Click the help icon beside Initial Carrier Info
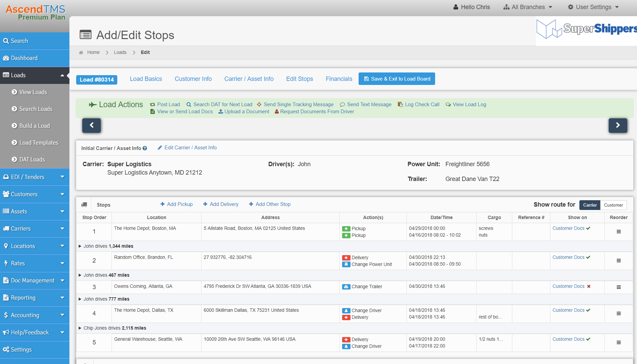The image size is (637, 364). pos(145,148)
